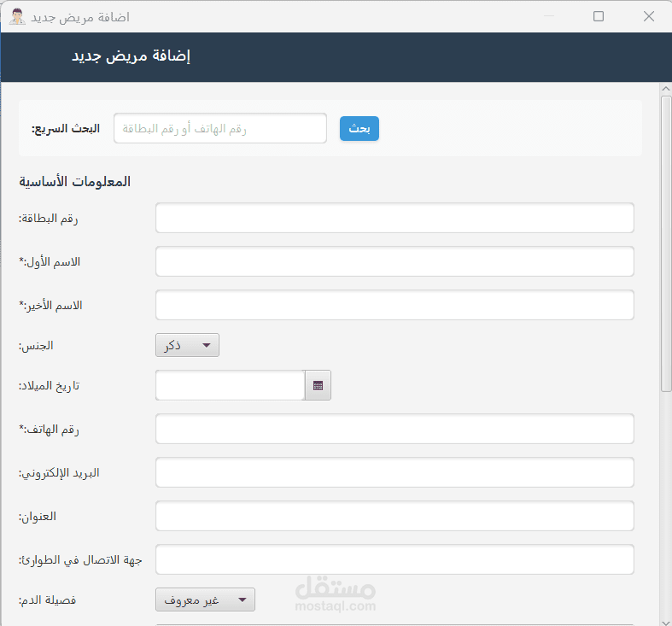Expand the فصيلة الدم dropdown showing غير معروف
The height and width of the screenshot is (626, 672).
click(x=205, y=600)
